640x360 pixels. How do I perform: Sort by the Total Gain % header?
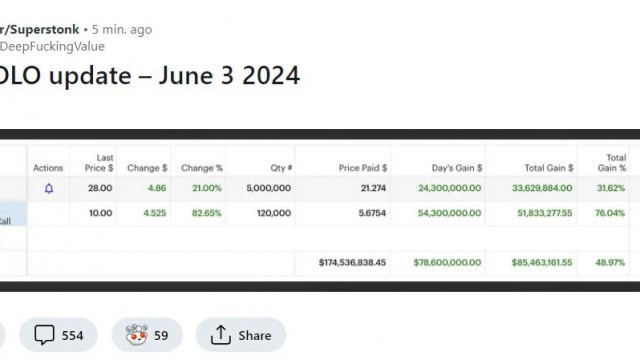pos(612,163)
